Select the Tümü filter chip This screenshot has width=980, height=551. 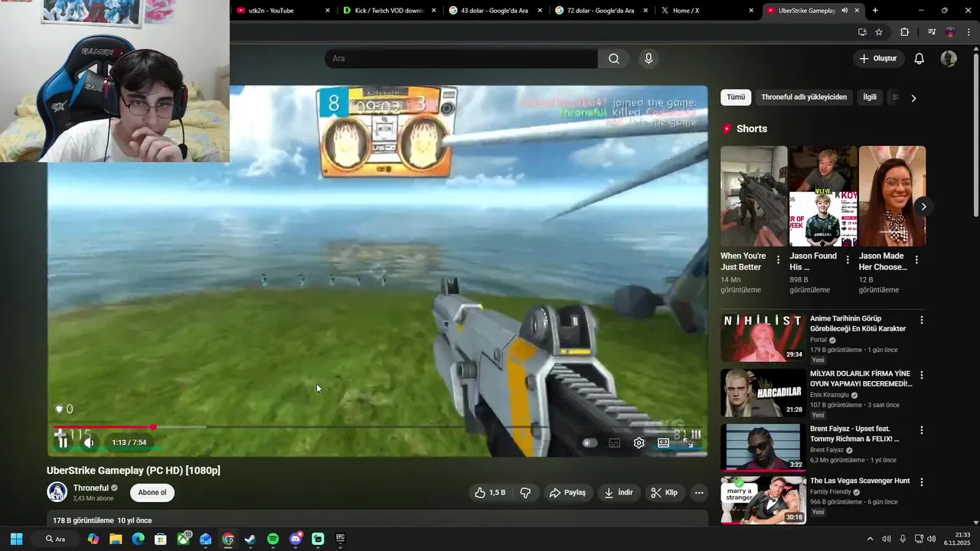pos(736,97)
